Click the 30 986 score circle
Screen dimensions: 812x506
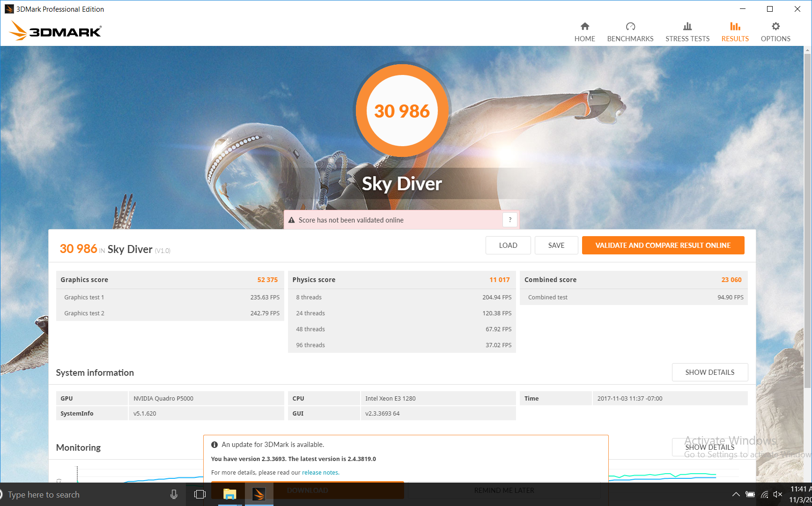click(402, 111)
